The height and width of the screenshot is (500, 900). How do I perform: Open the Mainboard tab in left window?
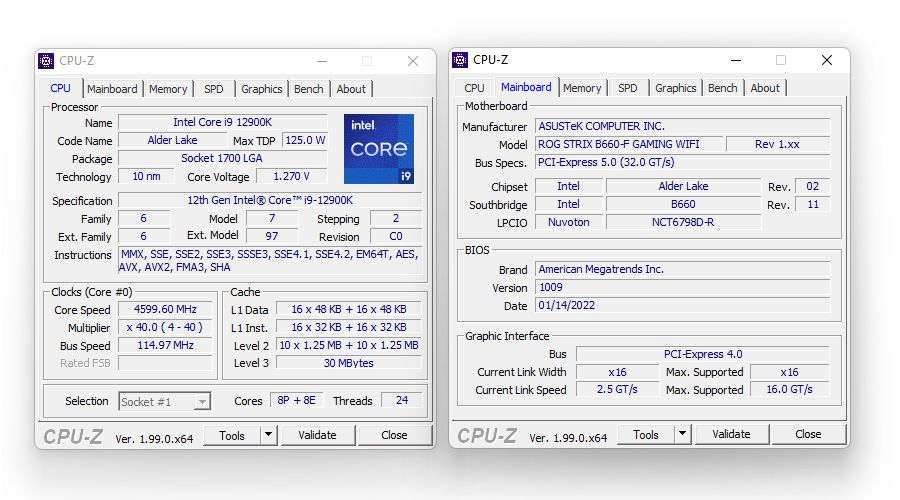click(x=112, y=89)
